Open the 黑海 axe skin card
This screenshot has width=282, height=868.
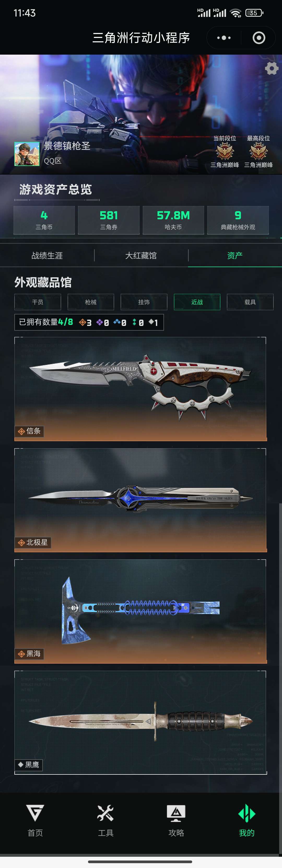click(x=141, y=612)
